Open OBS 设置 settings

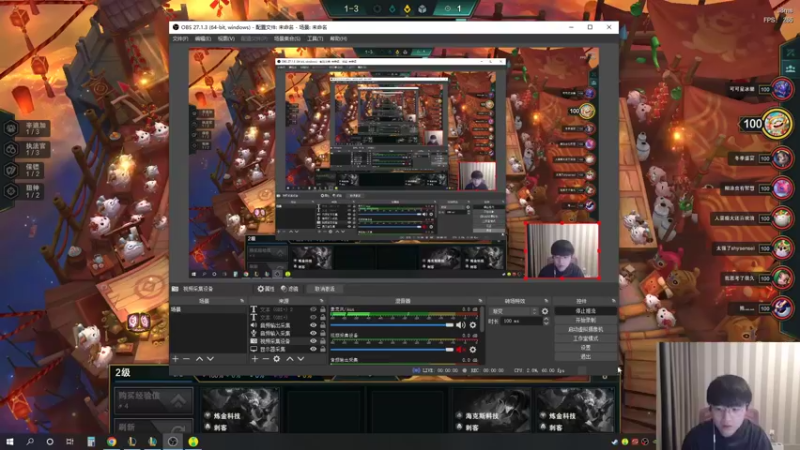coord(585,347)
